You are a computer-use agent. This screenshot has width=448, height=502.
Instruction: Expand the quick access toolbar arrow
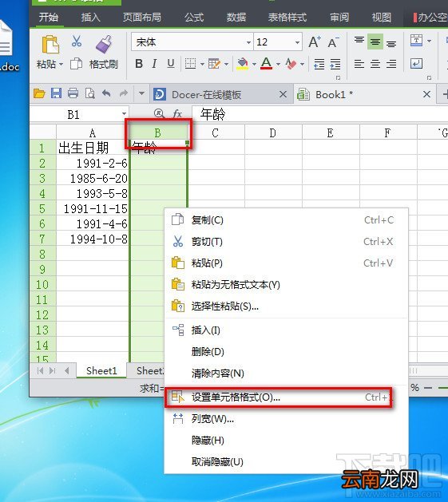(x=141, y=93)
